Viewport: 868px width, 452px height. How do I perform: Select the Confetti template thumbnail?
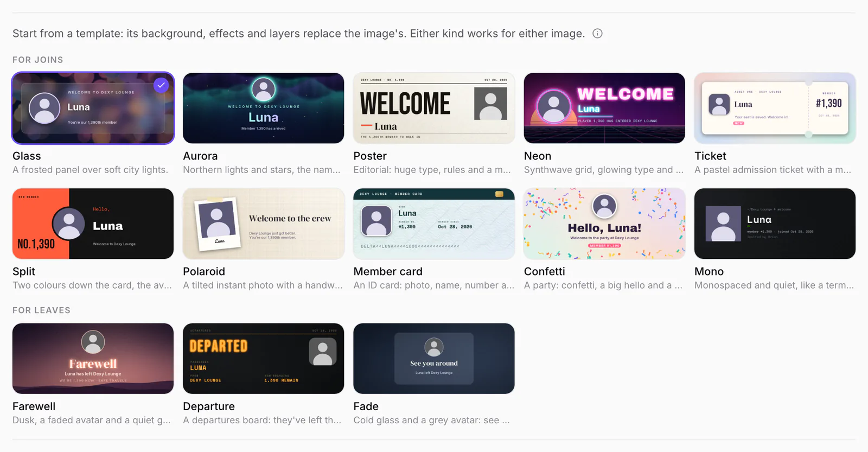(x=604, y=224)
